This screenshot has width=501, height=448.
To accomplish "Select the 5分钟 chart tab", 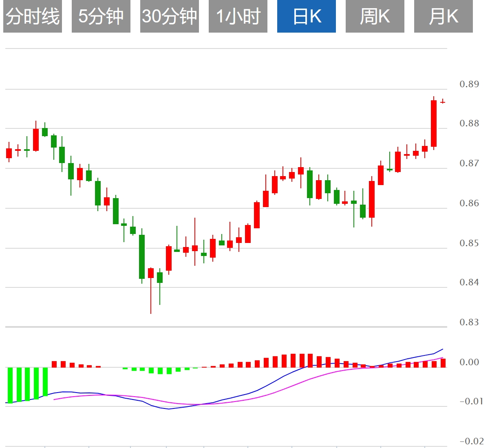I will click(x=101, y=17).
